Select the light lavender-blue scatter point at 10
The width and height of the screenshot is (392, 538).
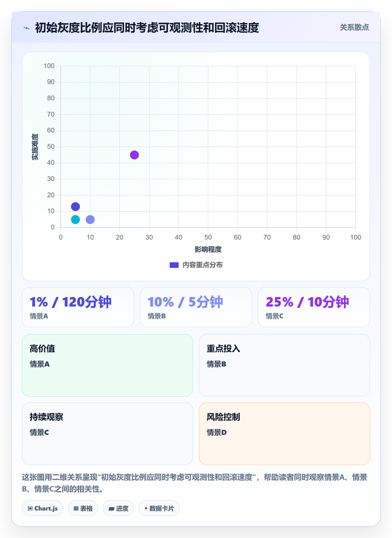90,219
